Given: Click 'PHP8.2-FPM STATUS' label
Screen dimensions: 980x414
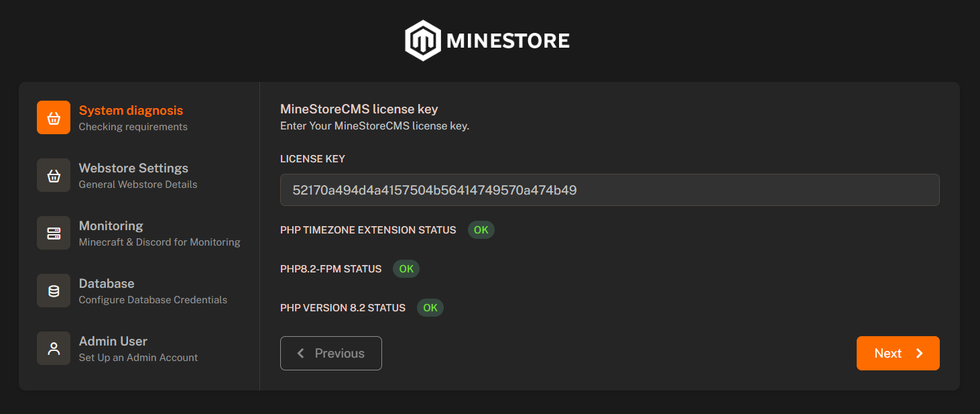Looking at the screenshot, I should click(331, 269).
